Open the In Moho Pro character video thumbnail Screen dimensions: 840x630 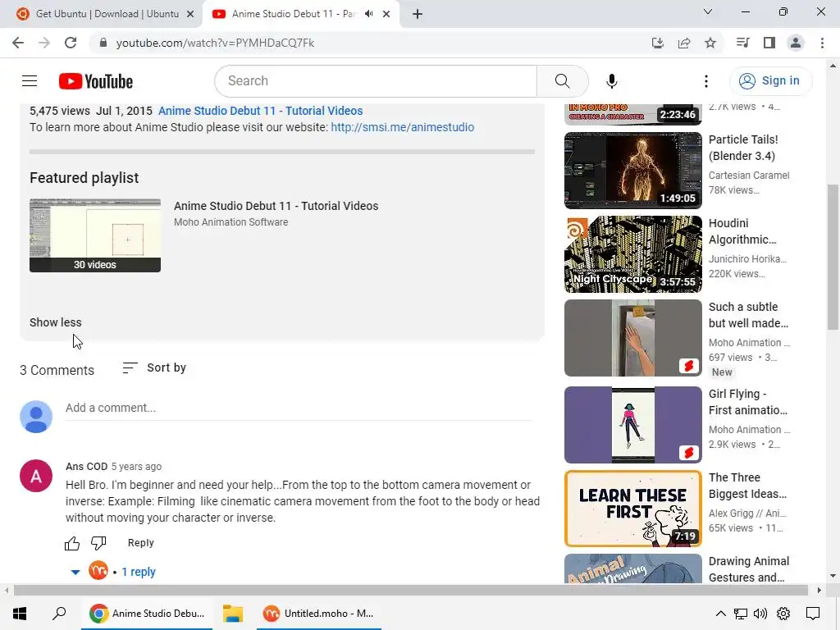(632, 114)
